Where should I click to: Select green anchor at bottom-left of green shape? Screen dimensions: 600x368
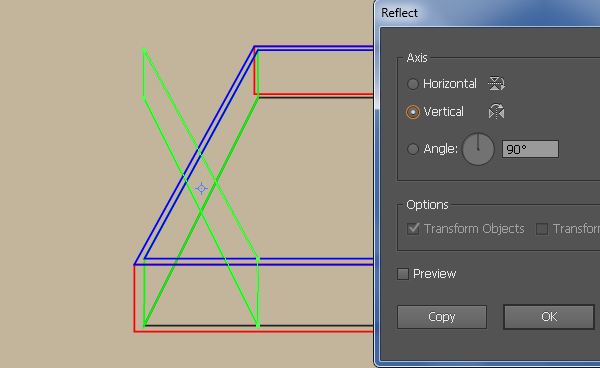tap(144, 326)
